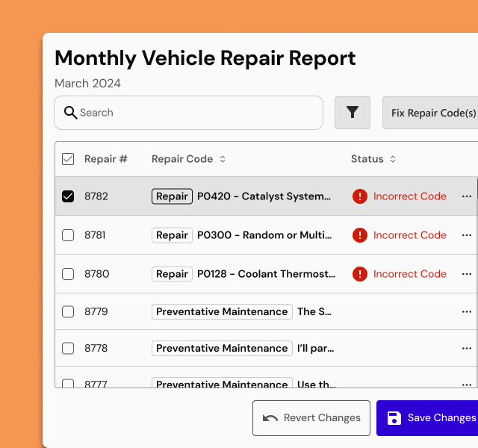Click the magnifier icon in Search box
Screen dimensions: 478x448
[x=70, y=113]
